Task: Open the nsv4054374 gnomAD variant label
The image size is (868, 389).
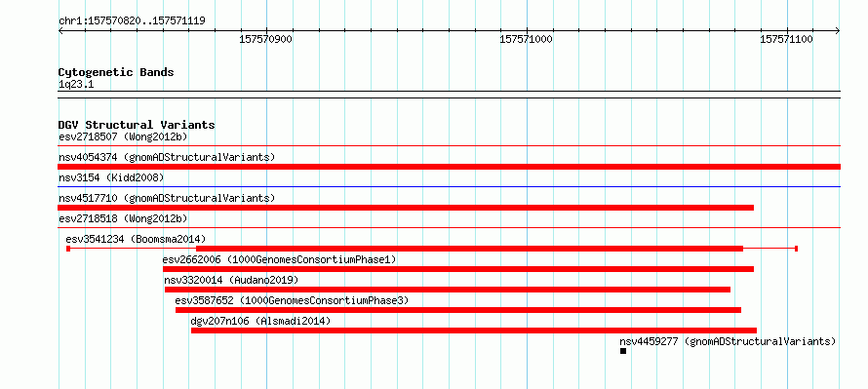Action: (167, 157)
